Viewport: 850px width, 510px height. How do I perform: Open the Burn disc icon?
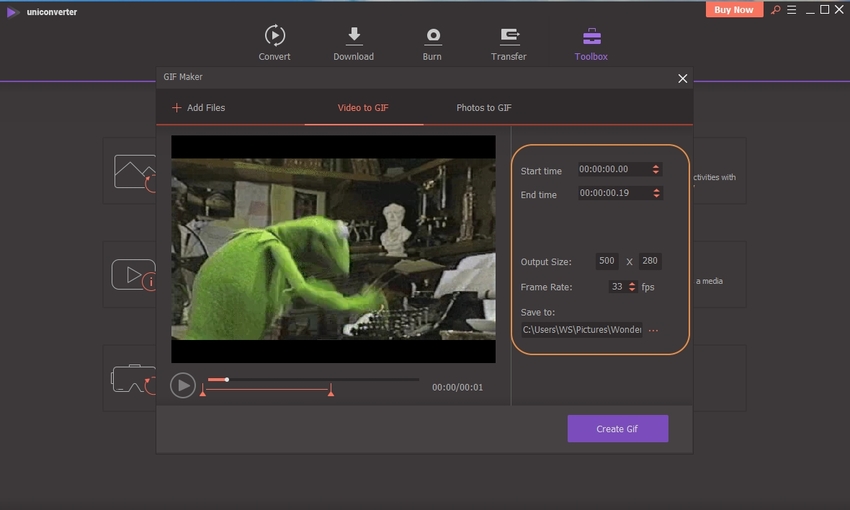432,36
